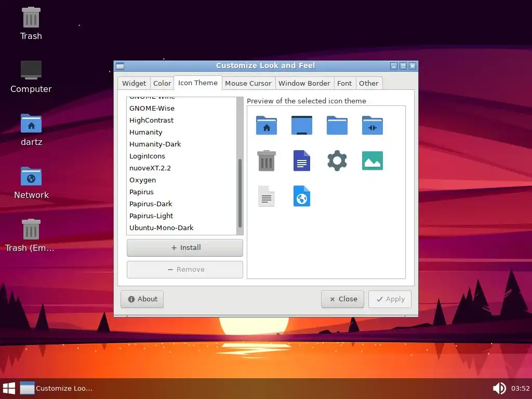532x399 pixels.
Task: Click the volume speaker icon in tray
Action: click(x=499, y=389)
